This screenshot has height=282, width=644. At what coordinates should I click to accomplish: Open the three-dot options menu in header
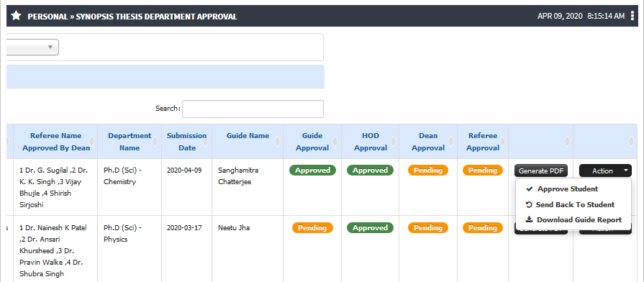coord(632,16)
